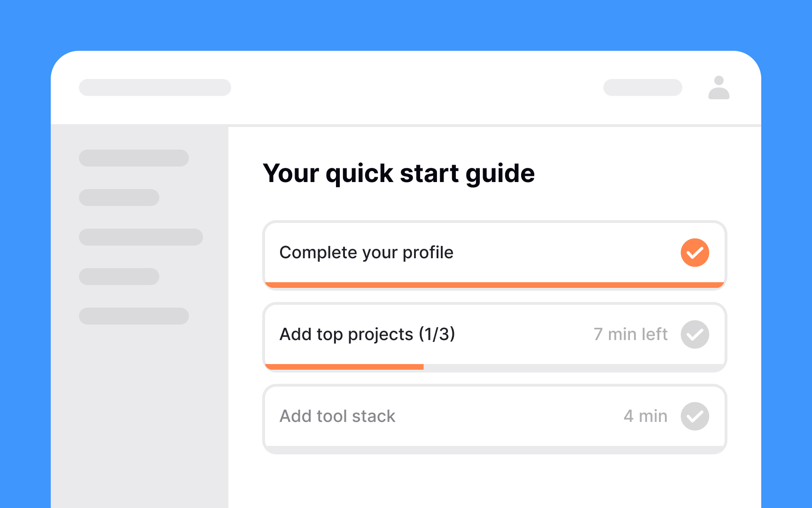Click the empty tool stack progress bar

pyautogui.click(x=494, y=449)
